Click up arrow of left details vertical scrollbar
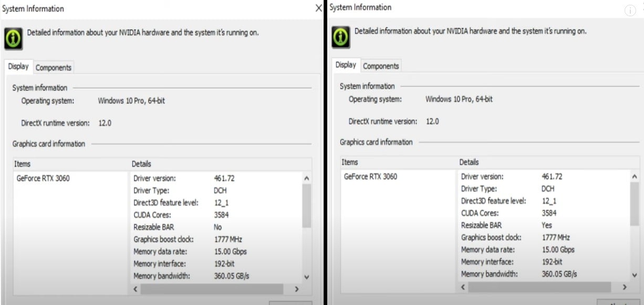Image resolution: width=644 pixels, height=305 pixels. (307, 178)
